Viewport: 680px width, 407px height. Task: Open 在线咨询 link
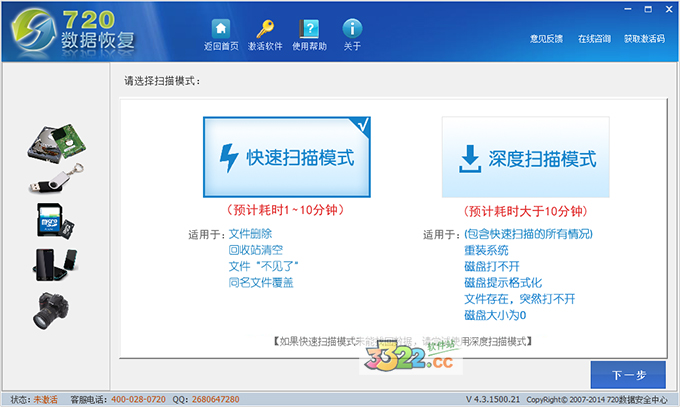pyautogui.click(x=594, y=39)
